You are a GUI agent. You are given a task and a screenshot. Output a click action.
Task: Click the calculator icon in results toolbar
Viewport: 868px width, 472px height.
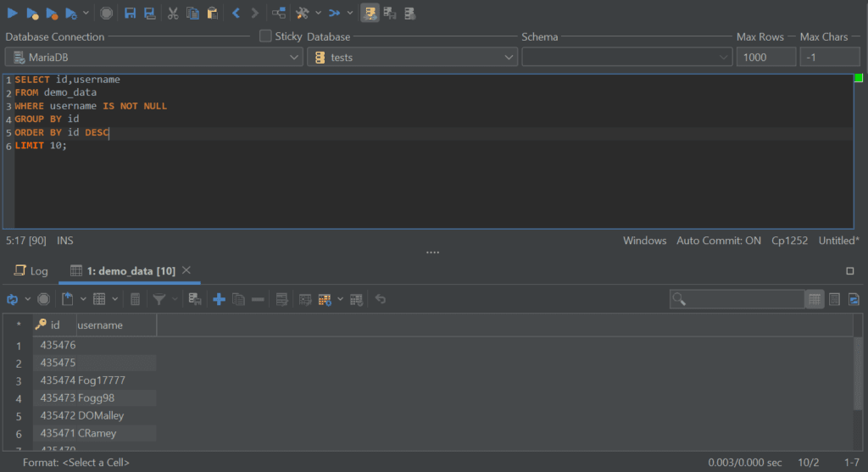135,299
